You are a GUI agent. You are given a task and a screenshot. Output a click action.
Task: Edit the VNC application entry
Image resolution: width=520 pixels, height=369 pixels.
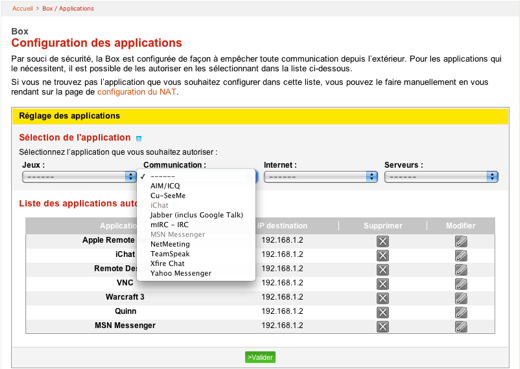[x=461, y=284]
